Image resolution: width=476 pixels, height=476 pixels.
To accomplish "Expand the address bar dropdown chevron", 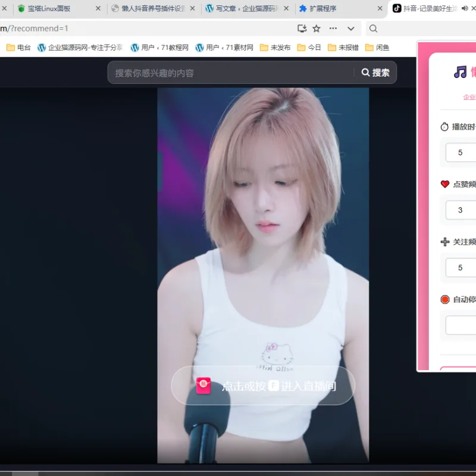I will [x=351, y=29].
